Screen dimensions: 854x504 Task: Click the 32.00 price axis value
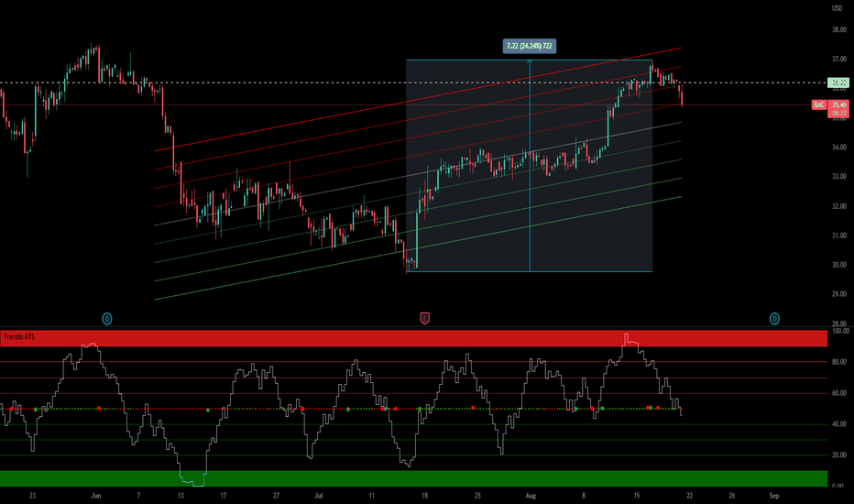pyautogui.click(x=838, y=206)
